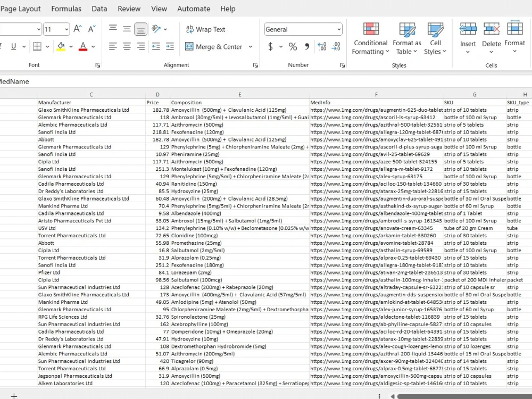Open Number format dialog launcher
The height and width of the screenshot is (399, 532).
point(342,65)
